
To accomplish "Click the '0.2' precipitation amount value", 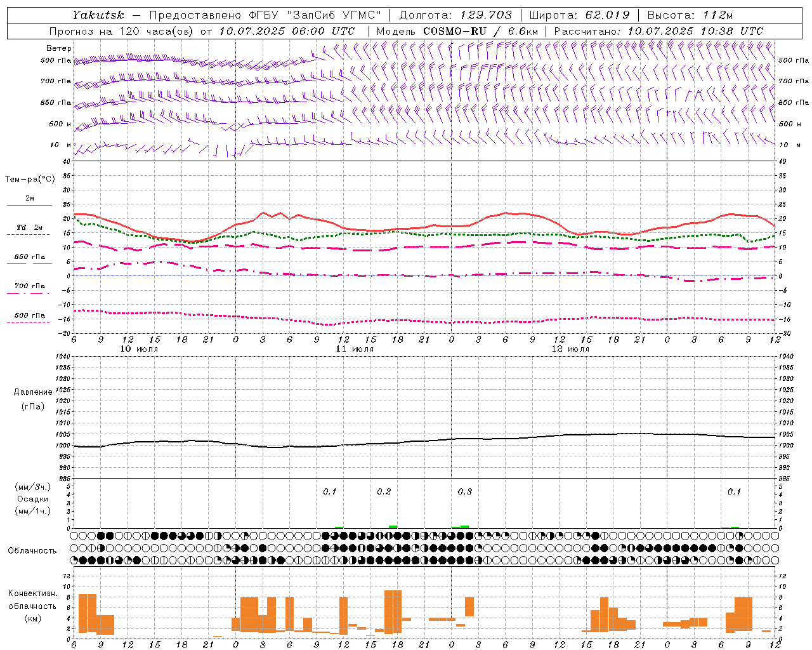I will click(384, 492).
